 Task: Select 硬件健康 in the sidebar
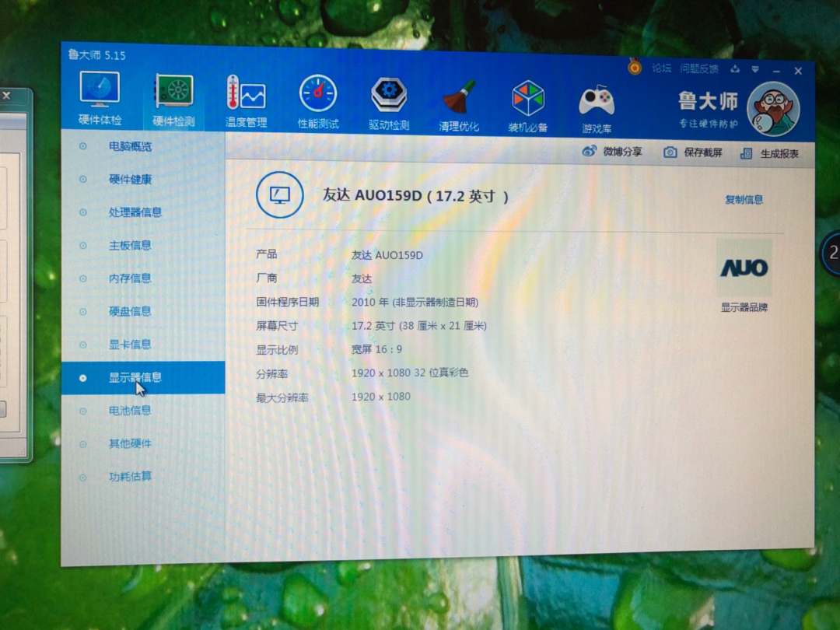(143, 180)
